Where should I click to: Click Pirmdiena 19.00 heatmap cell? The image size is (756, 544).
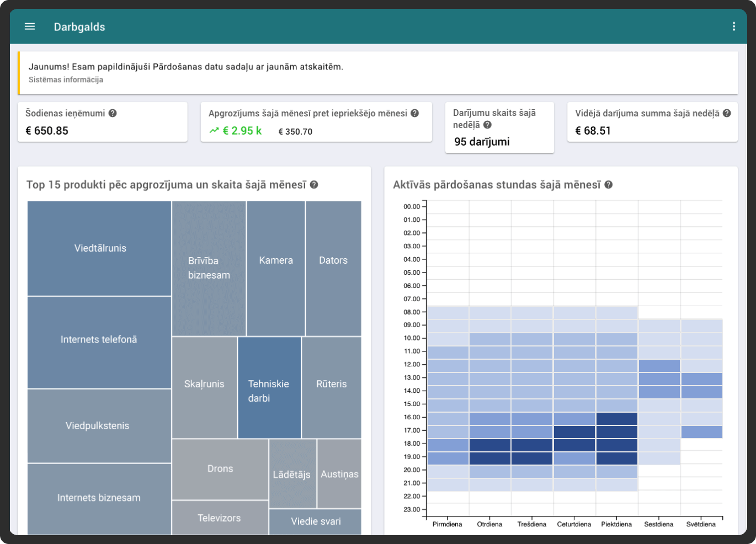[x=448, y=458]
